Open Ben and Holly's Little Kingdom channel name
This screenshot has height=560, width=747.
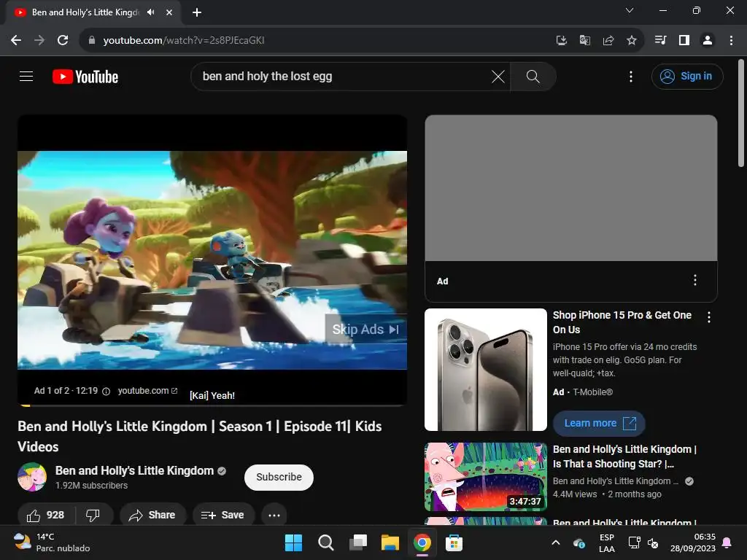[134, 470]
